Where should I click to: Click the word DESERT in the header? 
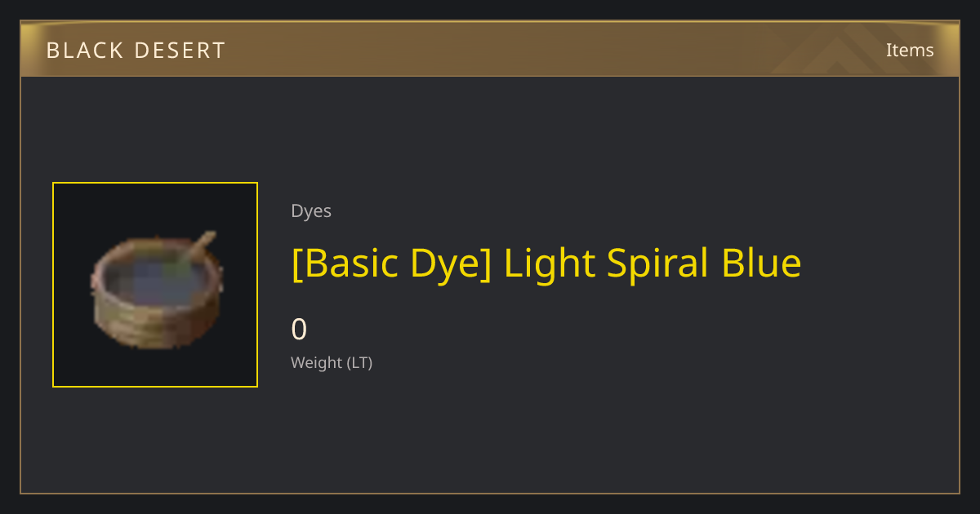pos(180,51)
